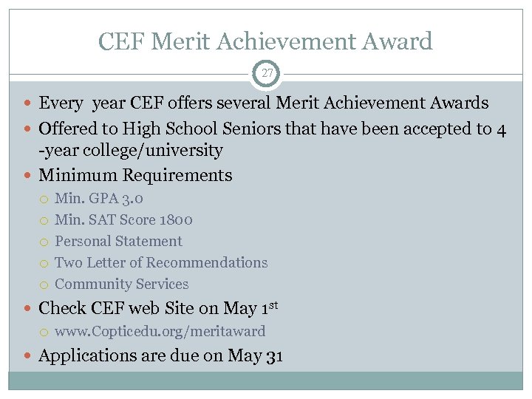The image size is (532, 399).
Task: Click the bullet beside "Check CEF web Site"
Action: [x=28, y=308]
